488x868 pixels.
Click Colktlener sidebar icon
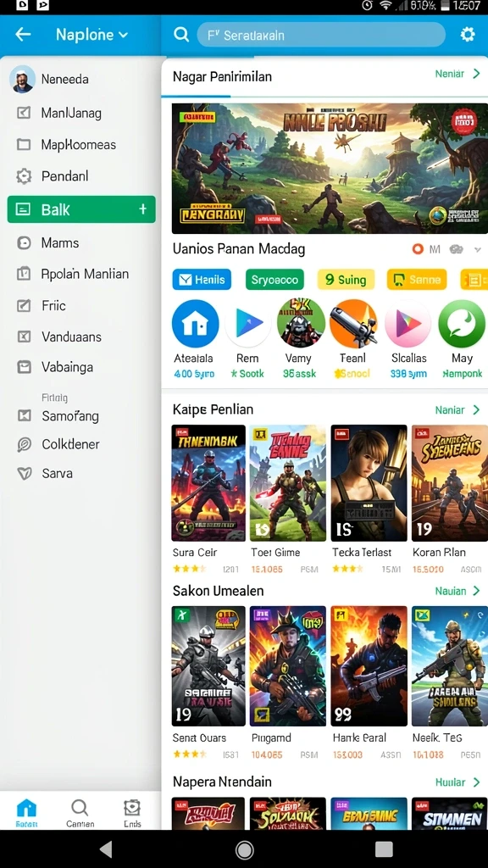click(x=24, y=444)
